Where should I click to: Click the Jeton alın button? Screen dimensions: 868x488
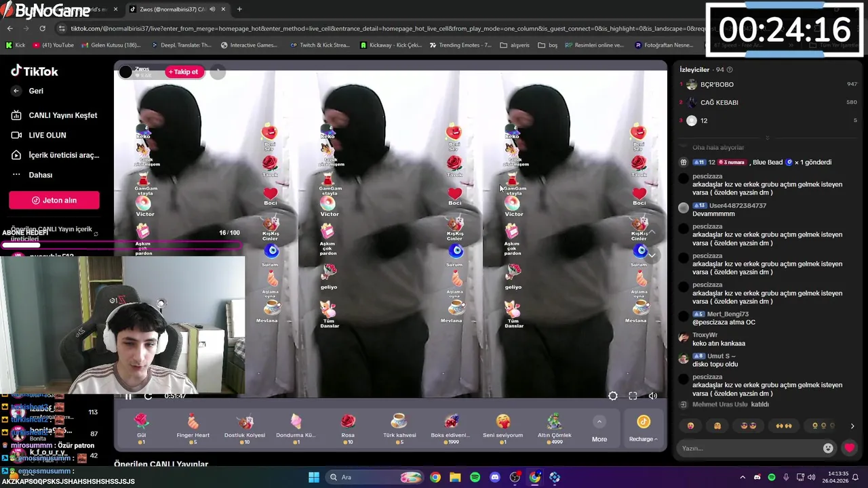coord(54,200)
